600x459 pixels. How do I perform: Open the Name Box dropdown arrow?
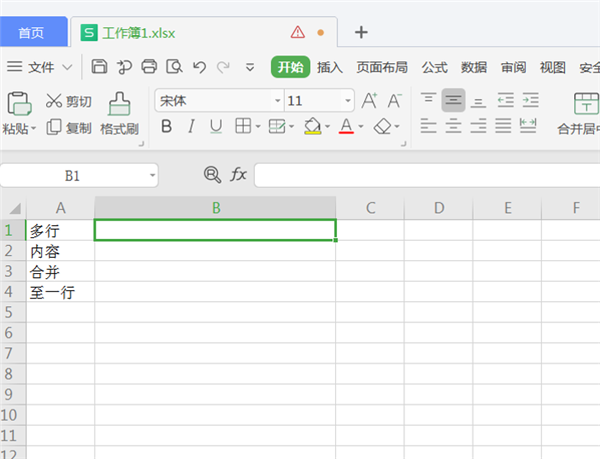[152, 175]
